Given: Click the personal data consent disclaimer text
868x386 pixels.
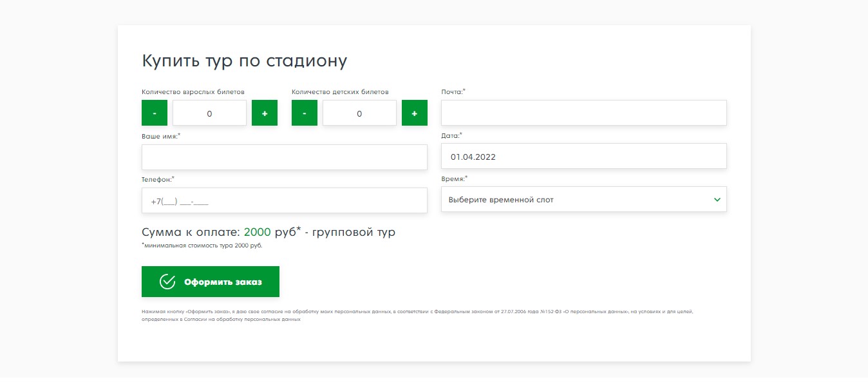Looking at the screenshot, I should coord(417,315).
